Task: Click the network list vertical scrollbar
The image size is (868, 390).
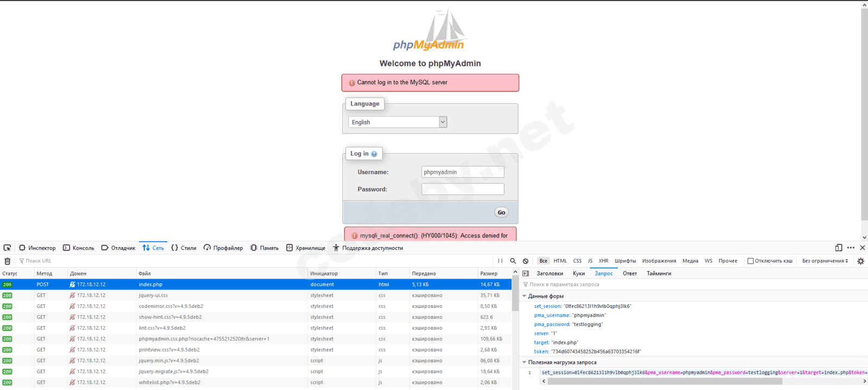Action: click(x=515, y=293)
